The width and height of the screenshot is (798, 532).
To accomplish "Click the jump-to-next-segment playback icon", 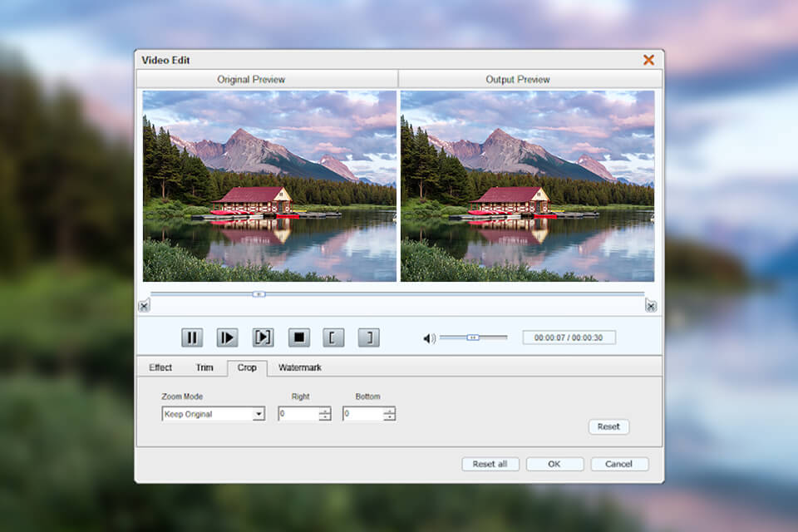I will 264,337.
